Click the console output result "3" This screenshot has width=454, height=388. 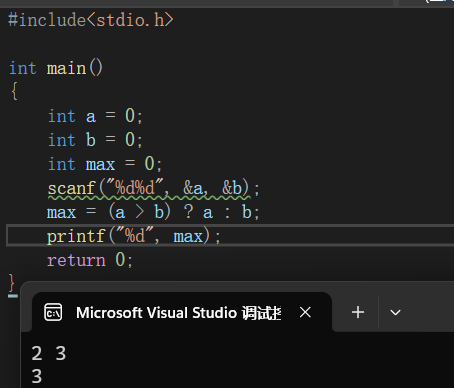coord(37,376)
